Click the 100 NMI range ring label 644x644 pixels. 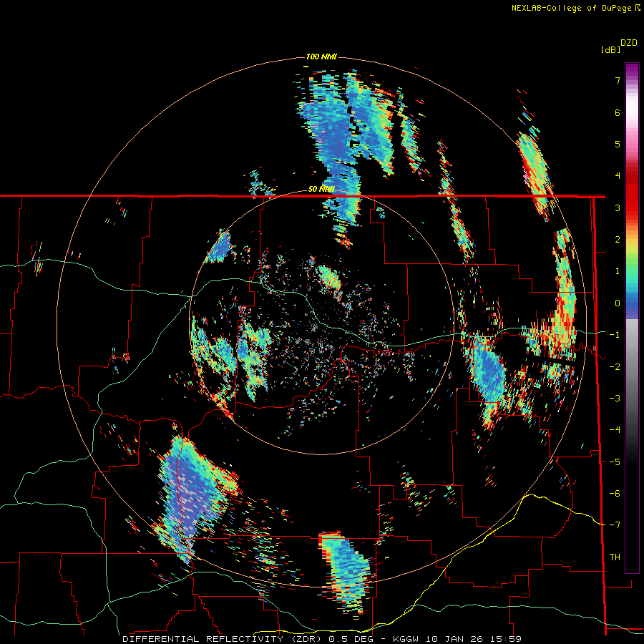click(x=321, y=57)
